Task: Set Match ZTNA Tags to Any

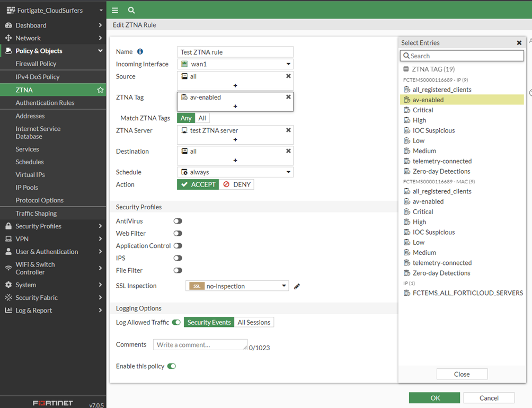Action: click(186, 118)
